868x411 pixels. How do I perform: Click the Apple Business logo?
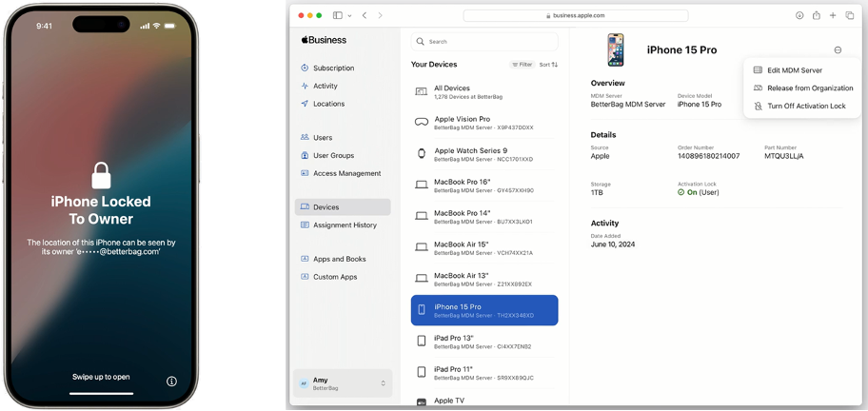click(x=324, y=40)
